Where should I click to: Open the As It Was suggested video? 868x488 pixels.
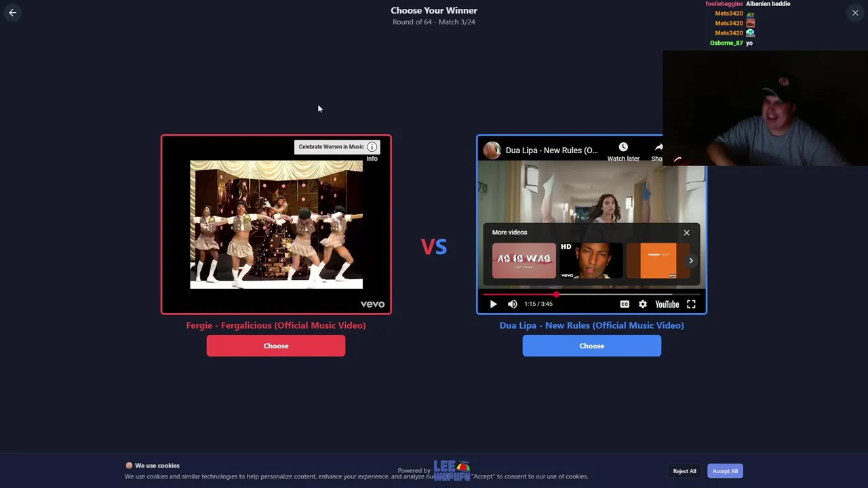[524, 260]
